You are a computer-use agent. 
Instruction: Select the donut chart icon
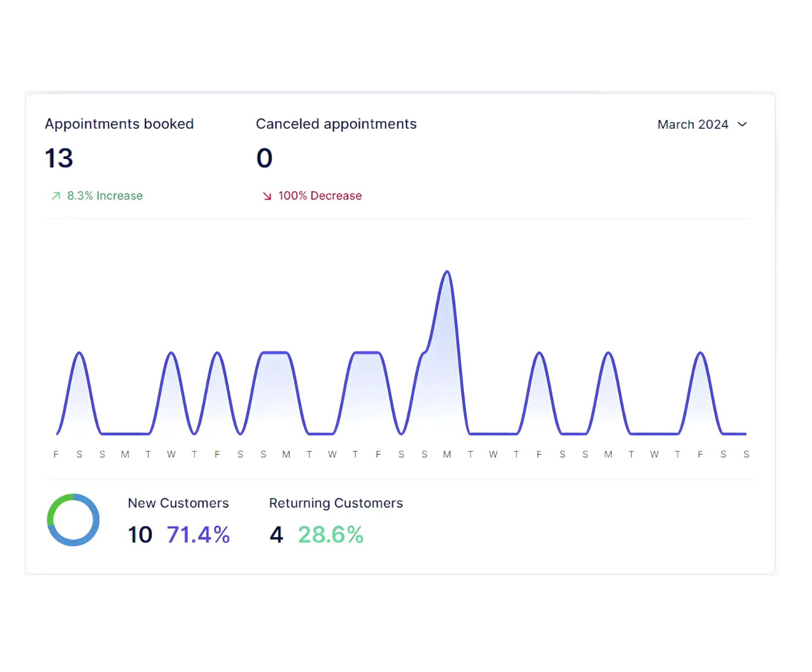(73, 519)
